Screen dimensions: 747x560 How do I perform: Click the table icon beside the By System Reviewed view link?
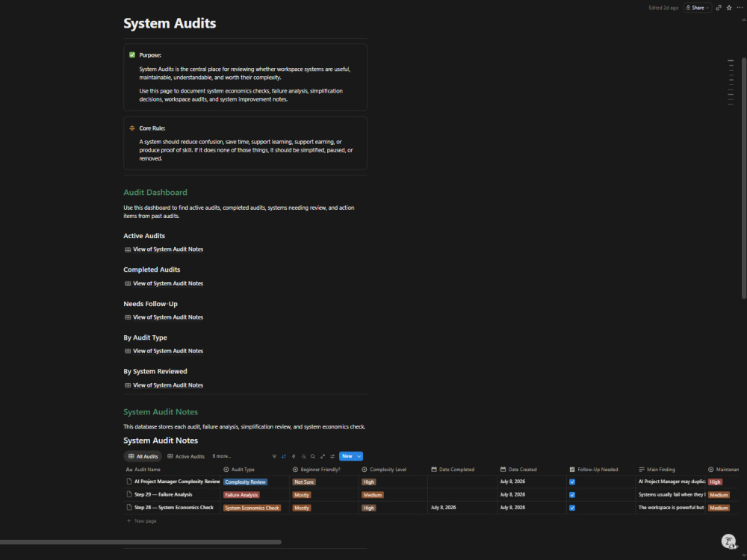coord(128,385)
